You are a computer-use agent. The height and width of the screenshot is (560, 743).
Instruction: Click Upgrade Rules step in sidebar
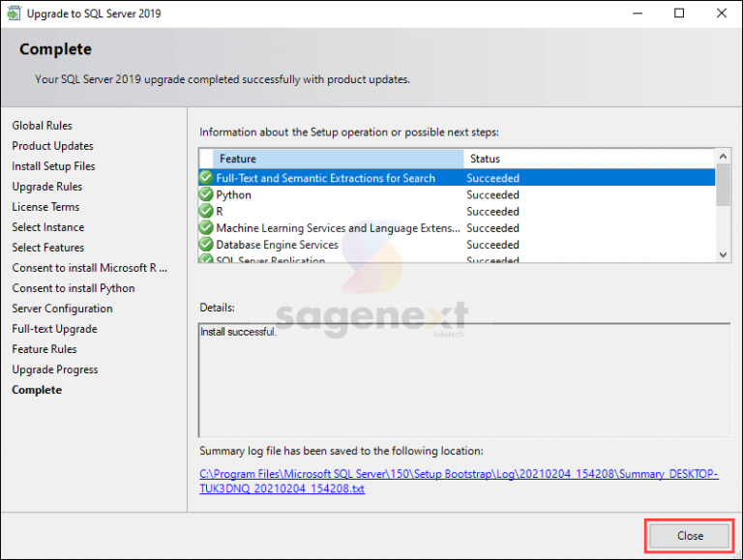tap(46, 187)
